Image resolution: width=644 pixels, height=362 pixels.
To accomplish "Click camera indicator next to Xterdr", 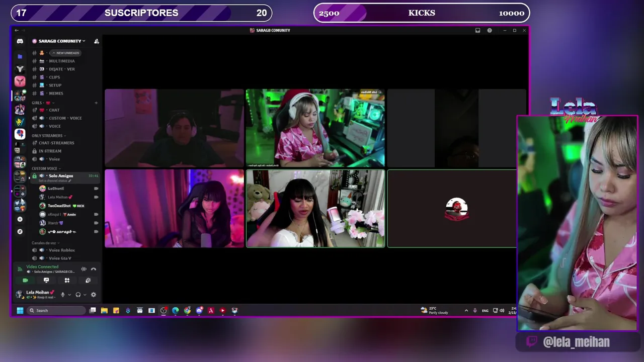I will (x=96, y=223).
